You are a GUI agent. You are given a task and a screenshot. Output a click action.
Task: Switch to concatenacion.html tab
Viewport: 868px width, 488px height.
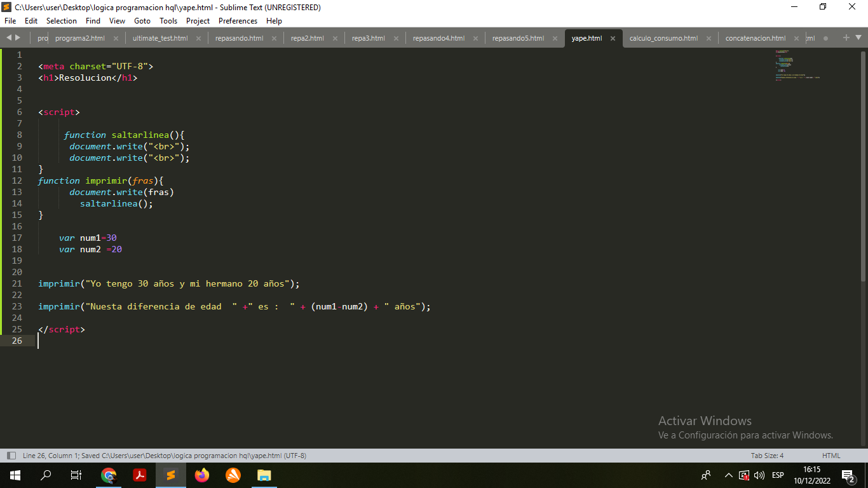tap(756, 38)
